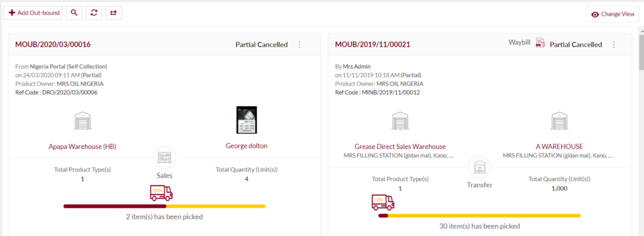Viewport: 644px width, 236px height.
Task: Click the George dolton customer photo
Action: pos(247,120)
